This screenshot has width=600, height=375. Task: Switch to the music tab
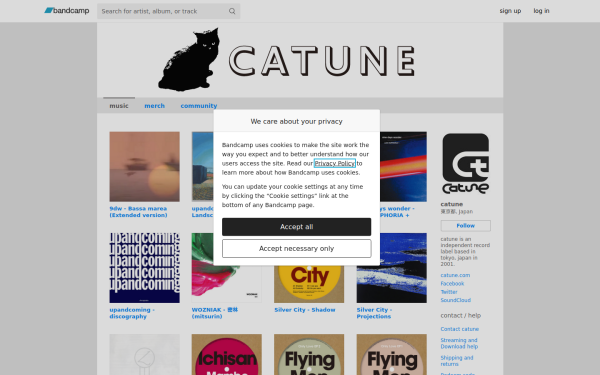(x=119, y=106)
